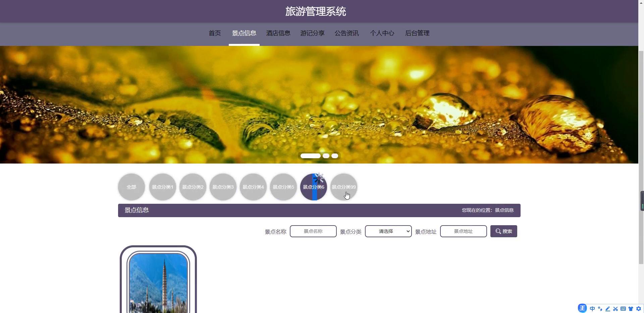Open the IME skin shirt icon

631,309
